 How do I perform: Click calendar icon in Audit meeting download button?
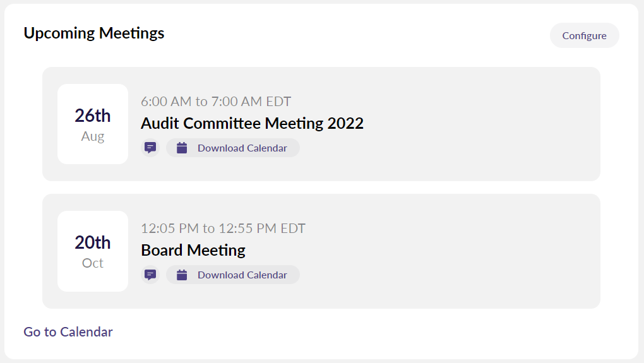click(182, 148)
